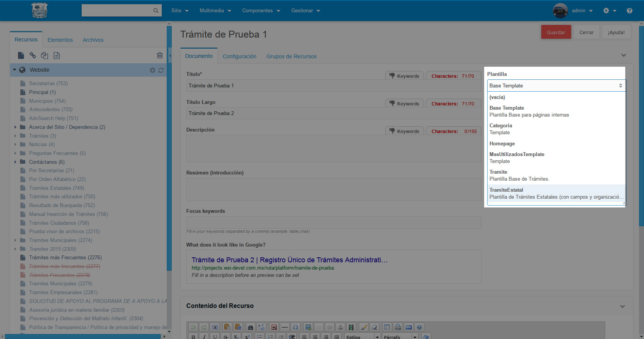The height and width of the screenshot is (339, 644).
Task: Click the Keywords button next to Descripción
Action: pyautogui.click(x=404, y=131)
